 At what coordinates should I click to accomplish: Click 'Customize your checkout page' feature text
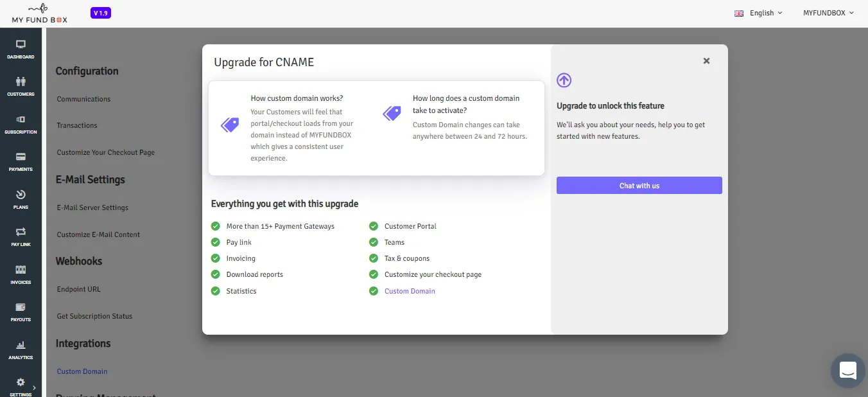(433, 274)
